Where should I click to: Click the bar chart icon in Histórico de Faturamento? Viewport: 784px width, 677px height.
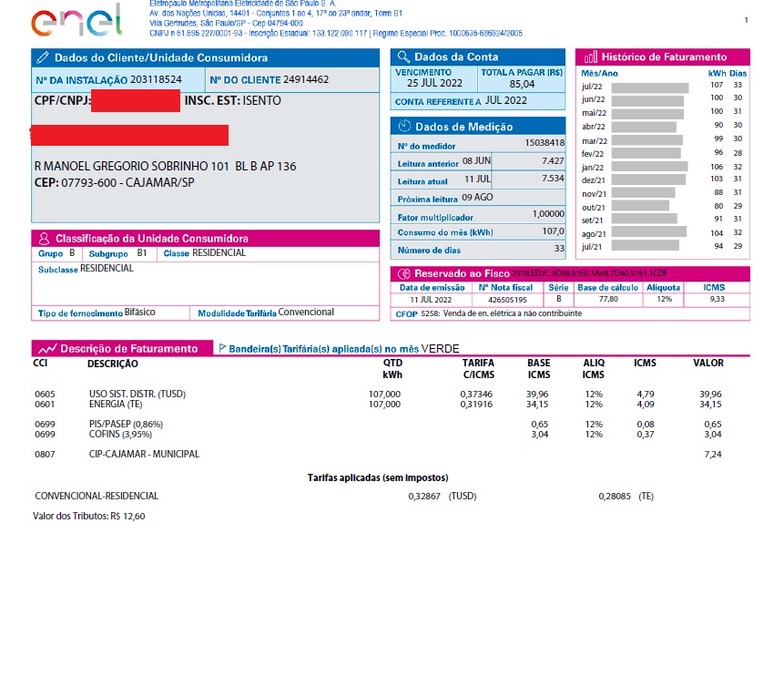pos(590,57)
